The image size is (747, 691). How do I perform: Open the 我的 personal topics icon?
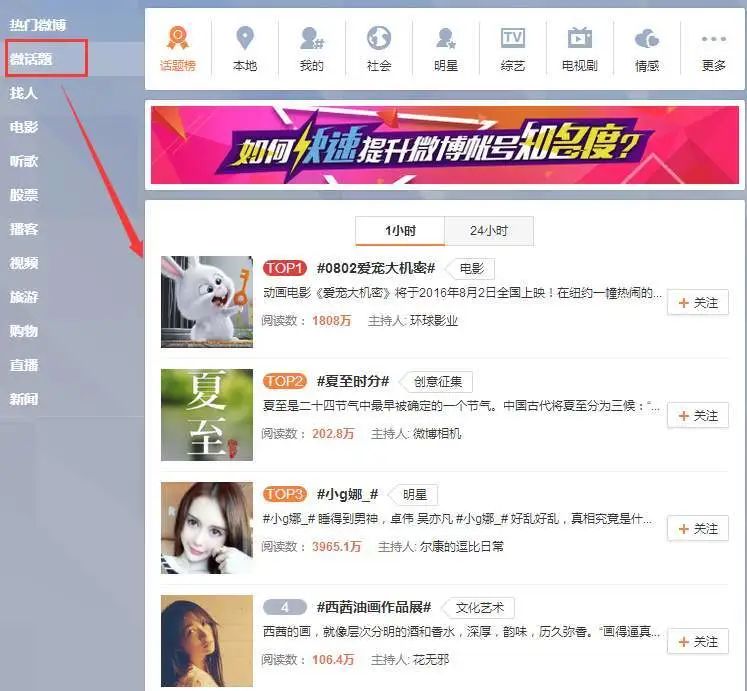tap(311, 40)
